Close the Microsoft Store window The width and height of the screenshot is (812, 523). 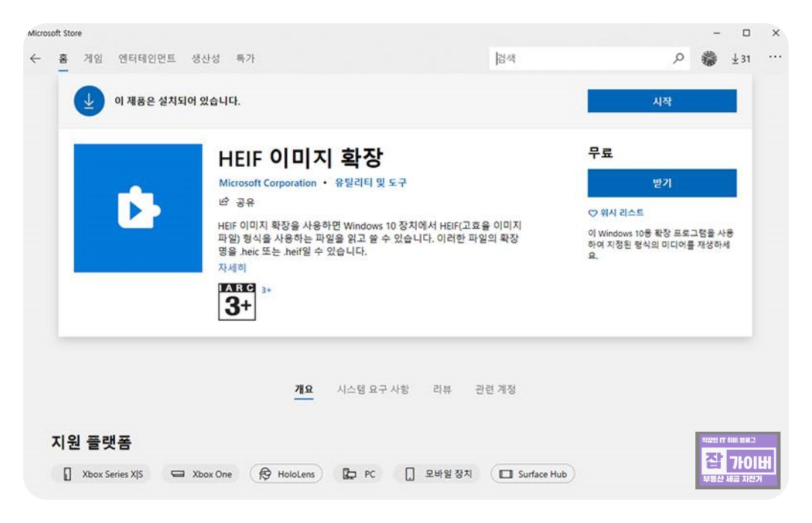(776, 33)
